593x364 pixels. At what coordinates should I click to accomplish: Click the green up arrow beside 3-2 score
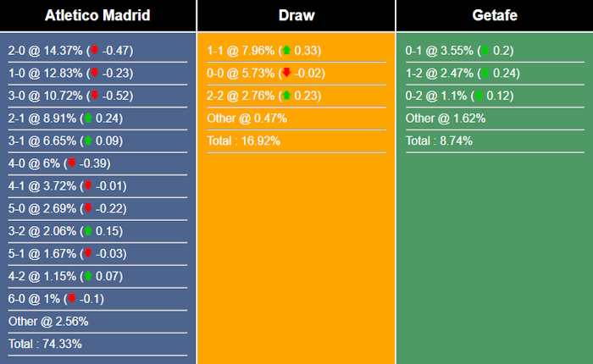click(x=87, y=231)
